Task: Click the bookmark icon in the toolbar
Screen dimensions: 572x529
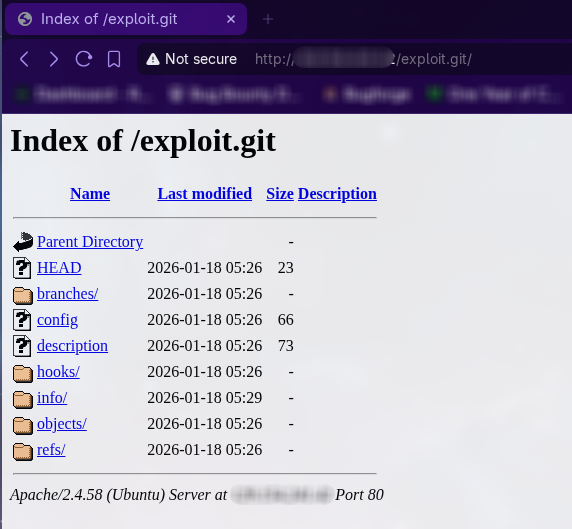Action: 114,59
